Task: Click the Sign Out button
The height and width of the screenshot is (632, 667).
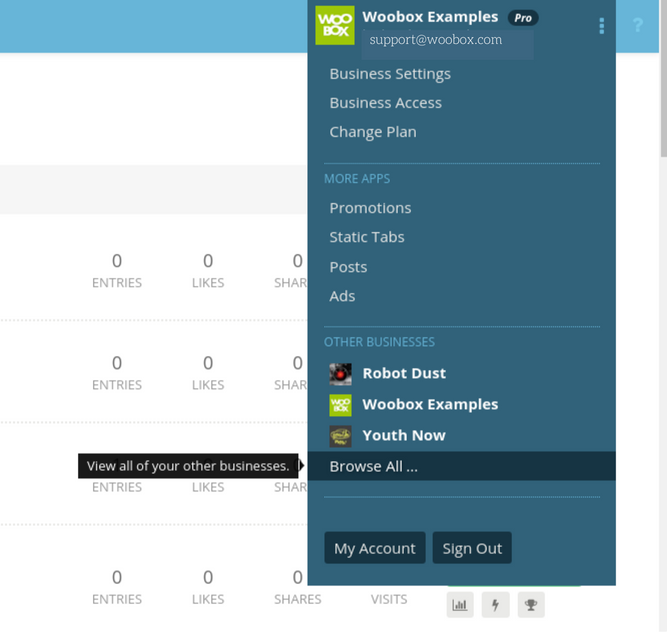Action: click(x=472, y=548)
